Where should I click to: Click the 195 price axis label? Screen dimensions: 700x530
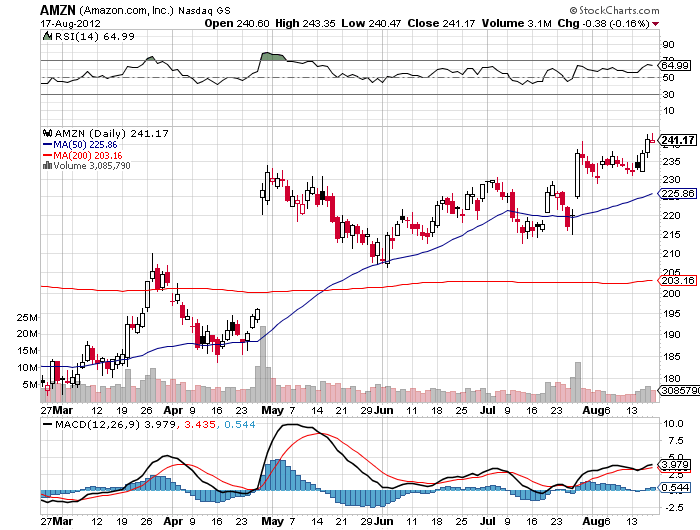671,313
